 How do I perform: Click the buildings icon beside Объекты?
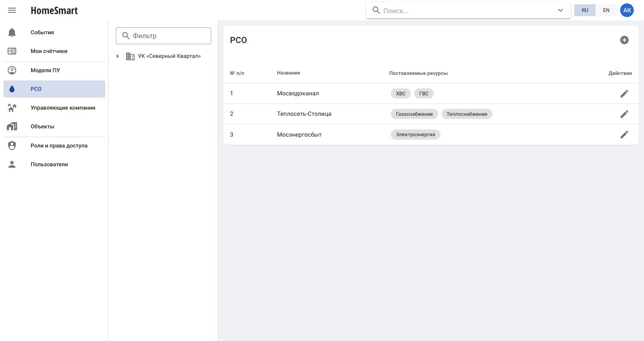tap(12, 126)
